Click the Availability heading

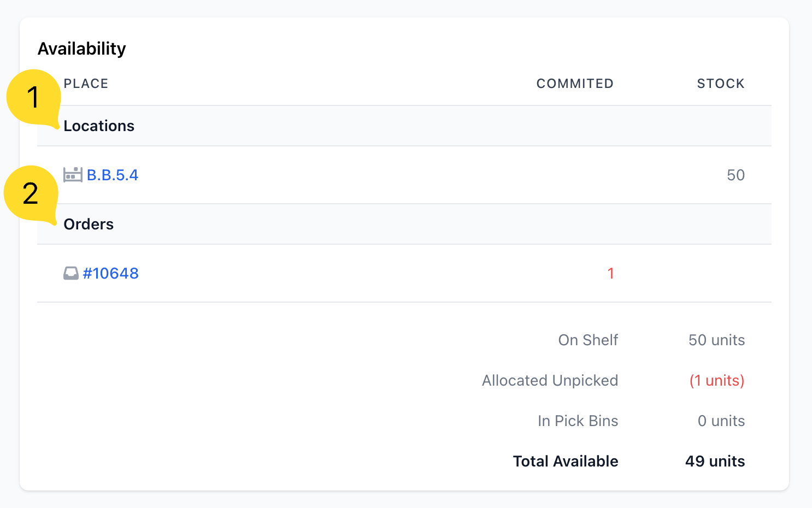click(82, 49)
